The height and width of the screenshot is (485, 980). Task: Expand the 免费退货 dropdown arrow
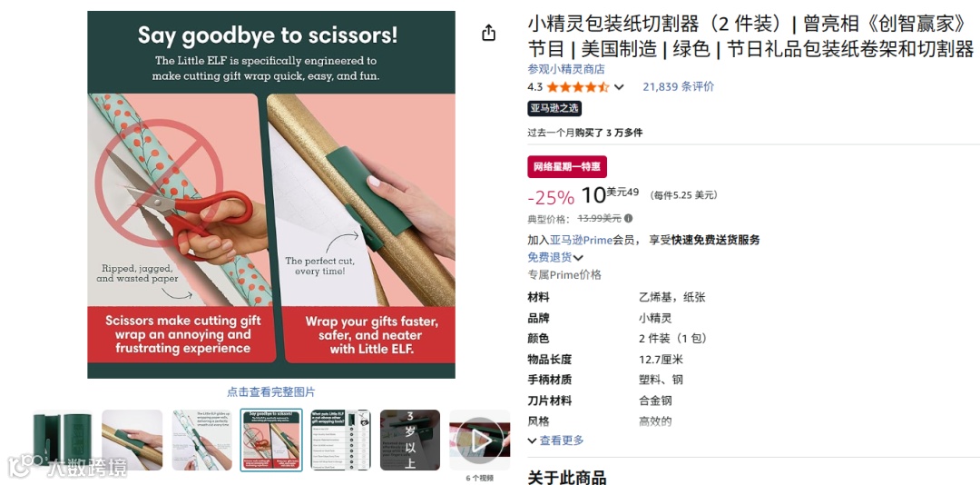tap(578, 257)
